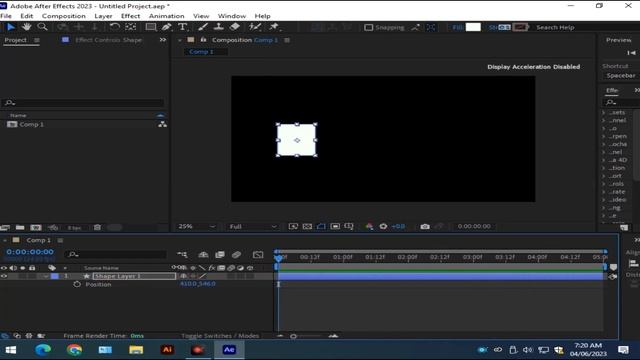Enable Motion Blur for the timeline

[x=236, y=255]
